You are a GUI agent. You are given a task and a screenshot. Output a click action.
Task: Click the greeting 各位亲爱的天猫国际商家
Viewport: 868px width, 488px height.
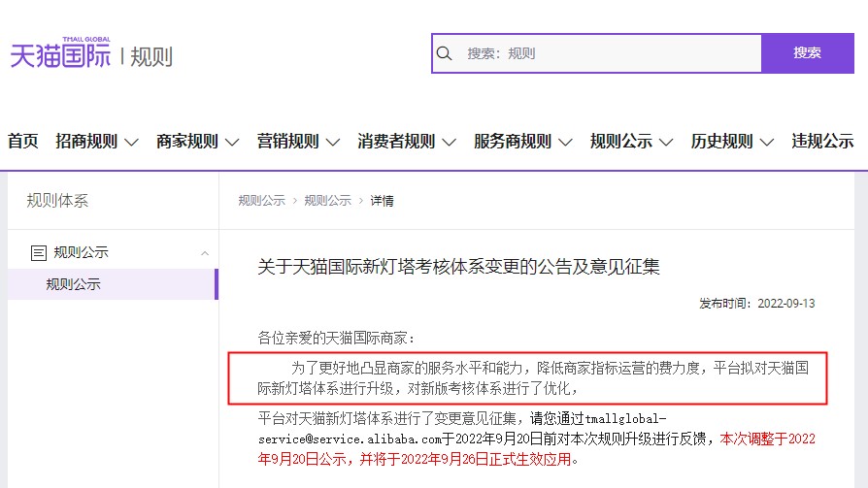pyautogui.click(x=336, y=338)
